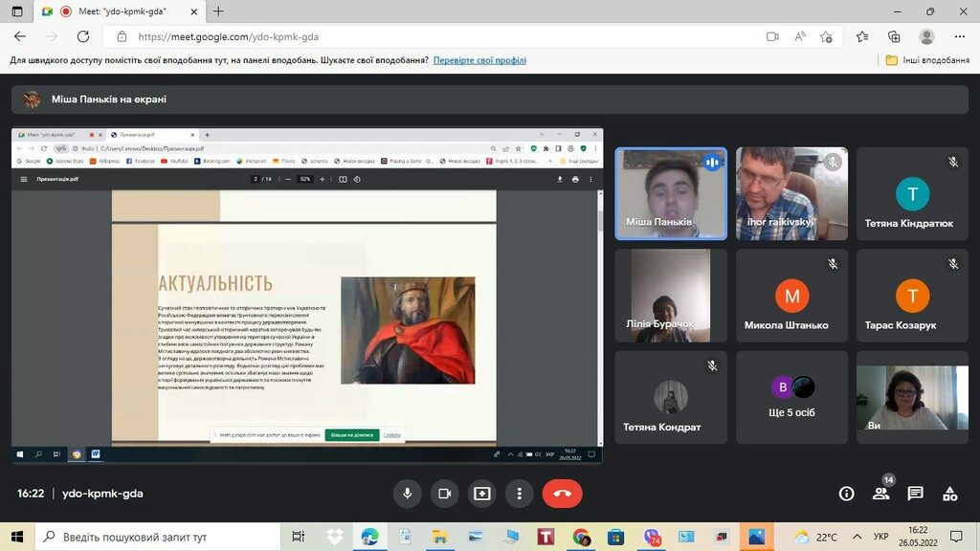The width and height of the screenshot is (980, 551).
Task: Select the ihor raikivskyi video tile
Action: coord(792,193)
